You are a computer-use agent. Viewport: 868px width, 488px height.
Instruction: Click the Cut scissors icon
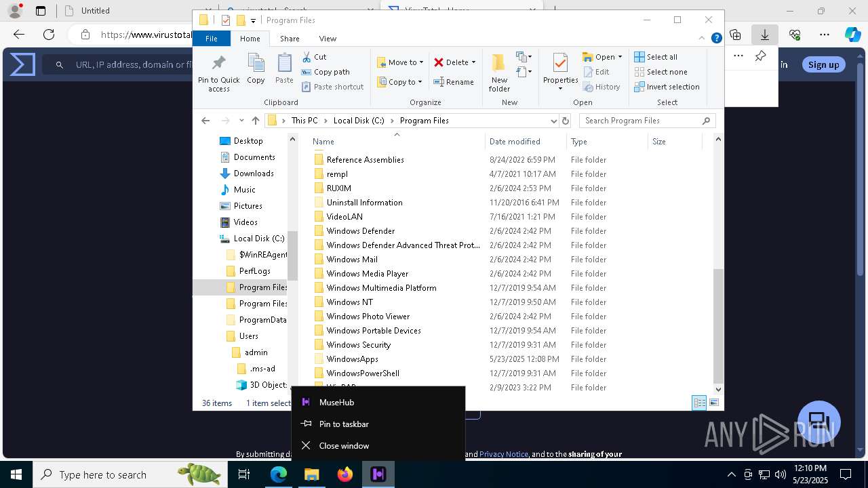[307, 57]
